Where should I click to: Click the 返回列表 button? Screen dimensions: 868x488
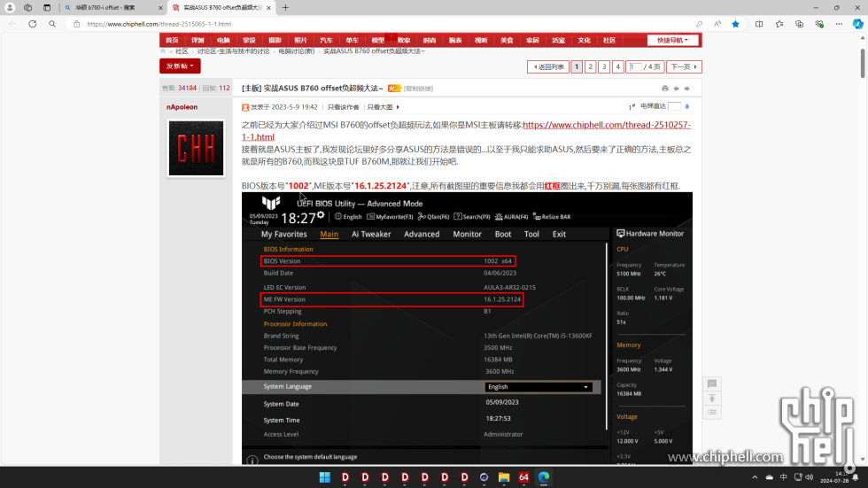tap(548, 67)
